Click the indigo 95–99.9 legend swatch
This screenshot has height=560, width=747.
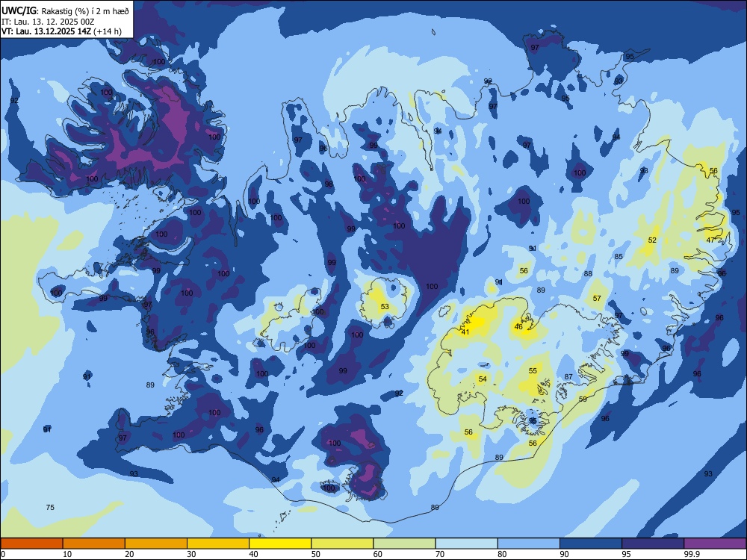coord(653,544)
